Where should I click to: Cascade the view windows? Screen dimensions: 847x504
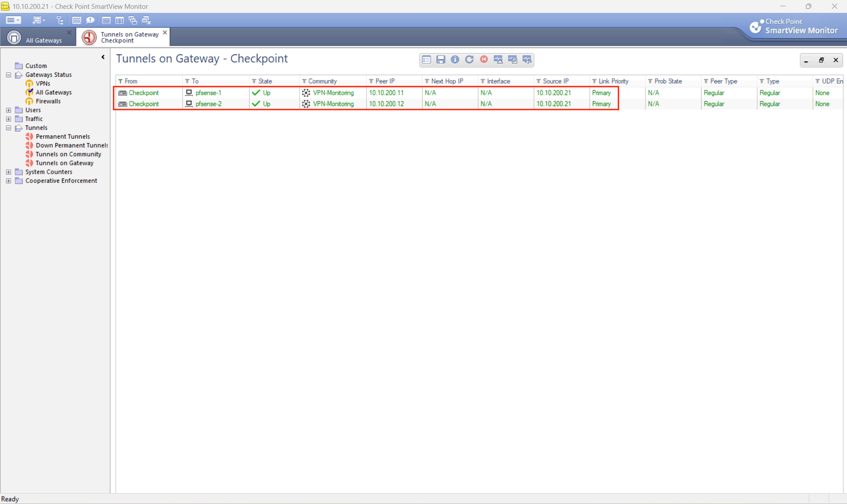tap(133, 20)
